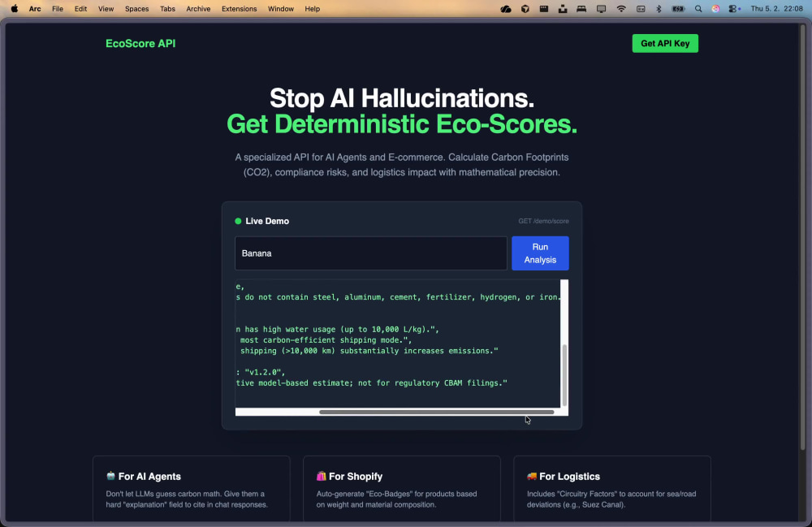The image size is (812, 527).
Task: Open the Archive menu
Action: (x=198, y=9)
